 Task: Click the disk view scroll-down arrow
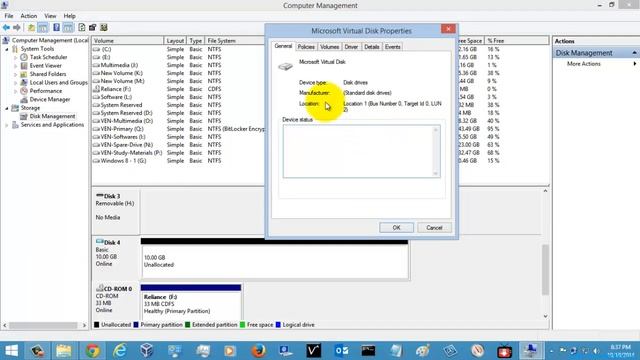tap(545, 316)
